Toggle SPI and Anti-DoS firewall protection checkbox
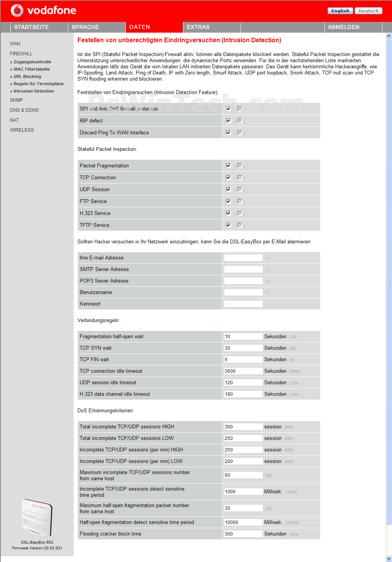This screenshot has width=392, height=562. tap(228, 109)
